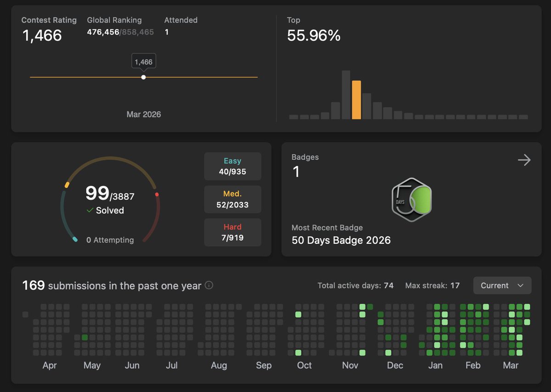Viewport: 551px width, 392px height.
Task: Click the May month label
Action: pyautogui.click(x=92, y=365)
